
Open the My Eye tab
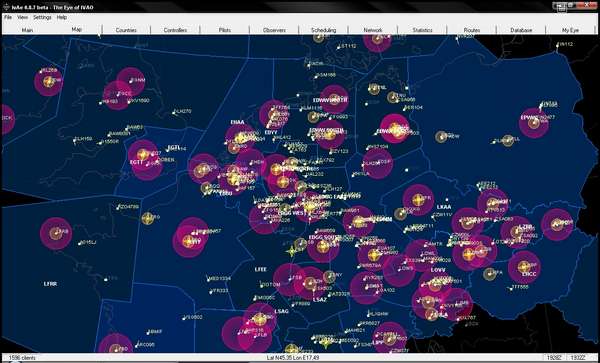[570, 30]
